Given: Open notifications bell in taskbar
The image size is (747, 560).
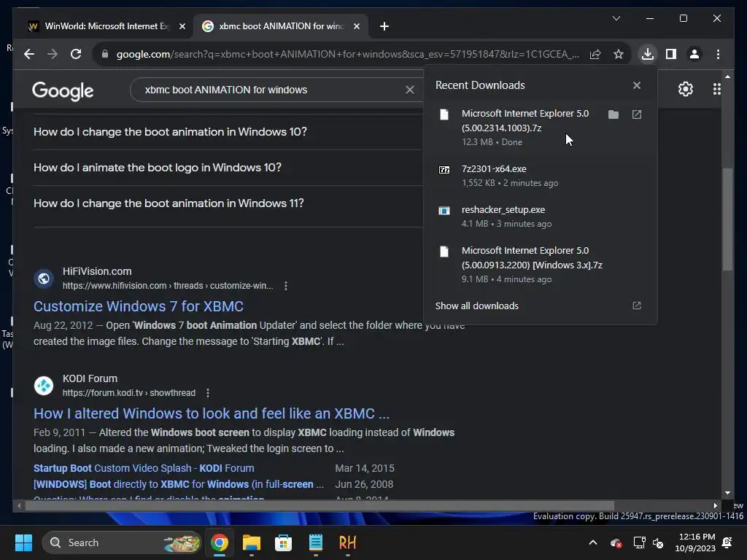Looking at the screenshot, I should pyautogui.click(x=727, y=542).
